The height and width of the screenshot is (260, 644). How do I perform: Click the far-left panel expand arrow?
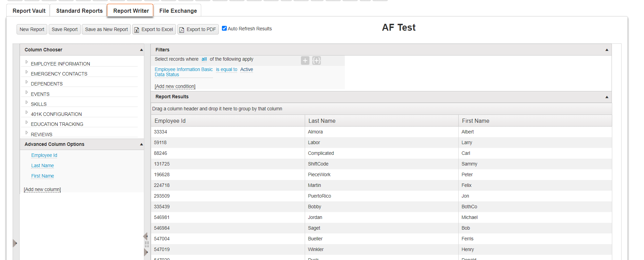(x=15, y=243)
